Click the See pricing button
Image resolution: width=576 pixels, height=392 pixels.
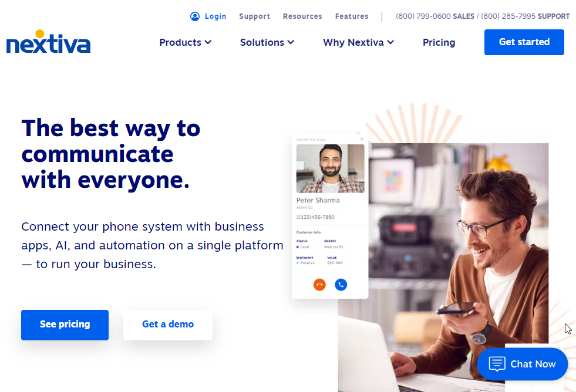point(65,325)
